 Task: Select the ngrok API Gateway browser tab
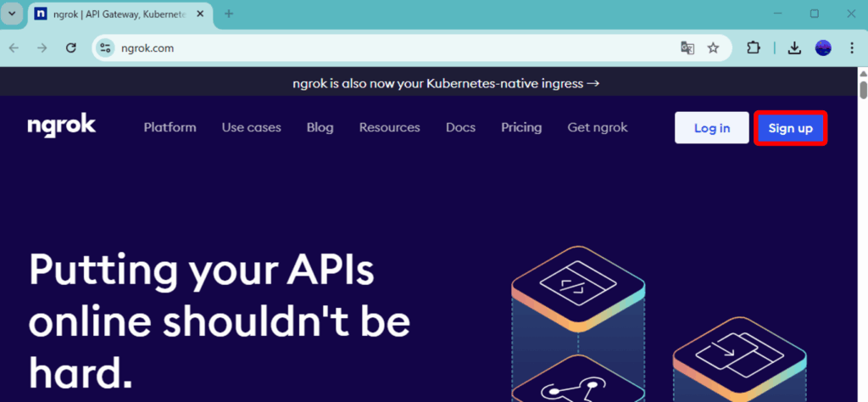click(x=119, y=14)
